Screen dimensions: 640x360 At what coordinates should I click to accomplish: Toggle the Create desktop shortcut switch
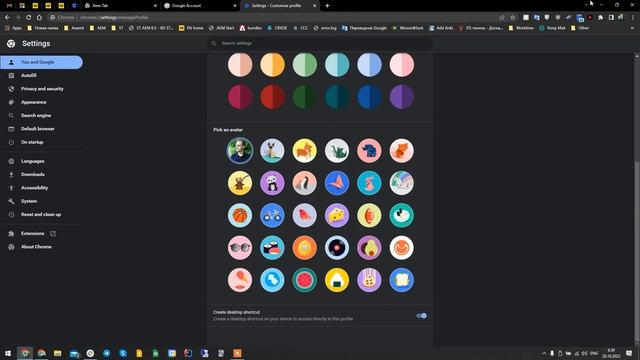pos(421,316)
